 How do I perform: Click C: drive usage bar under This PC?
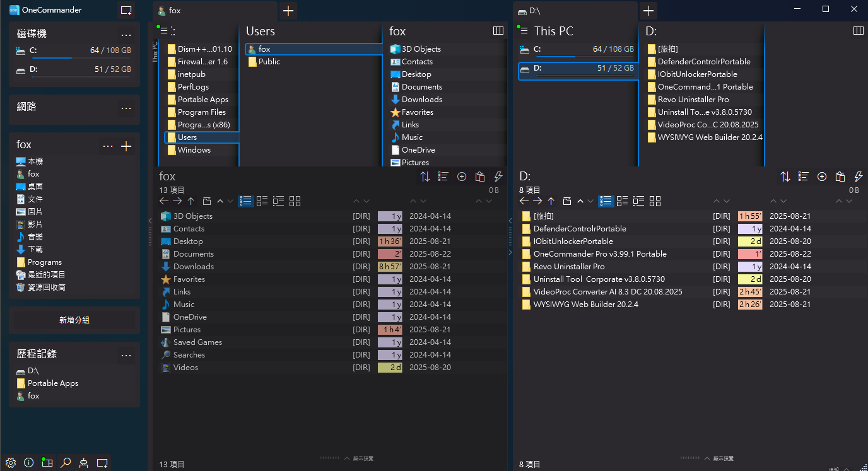(x=585, y=57)
